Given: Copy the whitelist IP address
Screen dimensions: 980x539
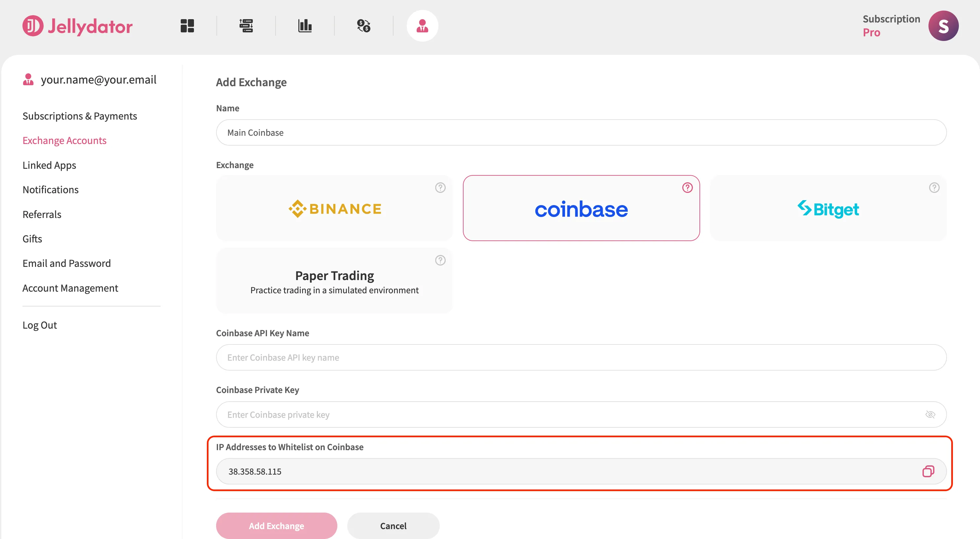Looking at the screenshot, I should (x=928, y=471).
